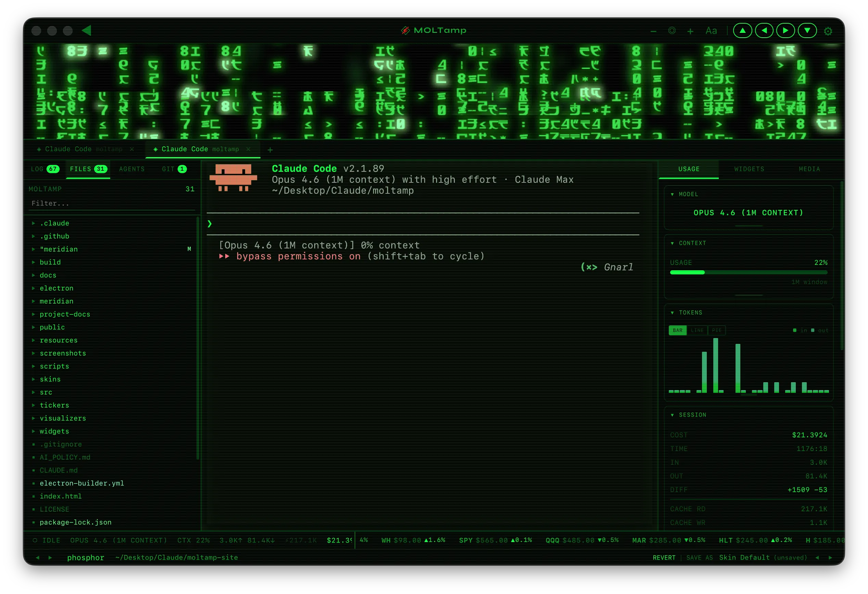
Task: Click the tallest bar in tokens chart
Action: click(716, 365)
